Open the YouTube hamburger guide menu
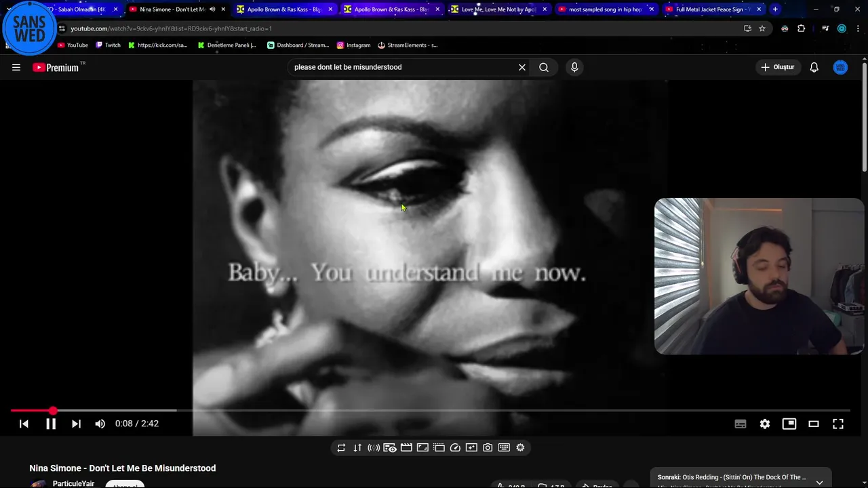This screenshot has width=868, height=488. click(x=16, y=67)
